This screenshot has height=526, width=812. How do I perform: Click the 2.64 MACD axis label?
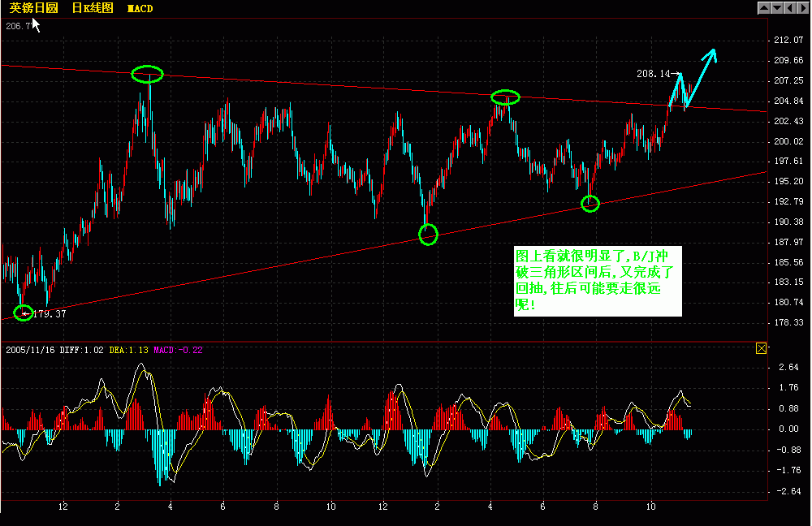pyautogui.click(x=788, y=367)
